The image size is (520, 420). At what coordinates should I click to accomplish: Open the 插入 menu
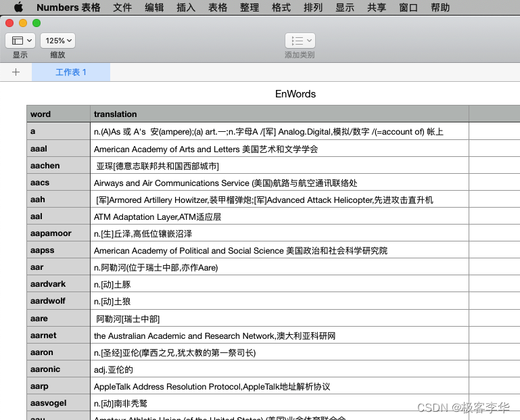186,7
